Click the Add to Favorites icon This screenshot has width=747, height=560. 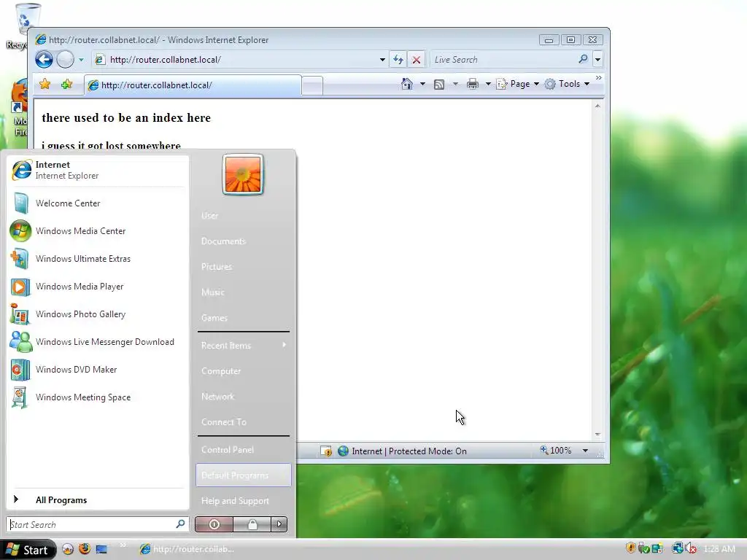[66, 85]
